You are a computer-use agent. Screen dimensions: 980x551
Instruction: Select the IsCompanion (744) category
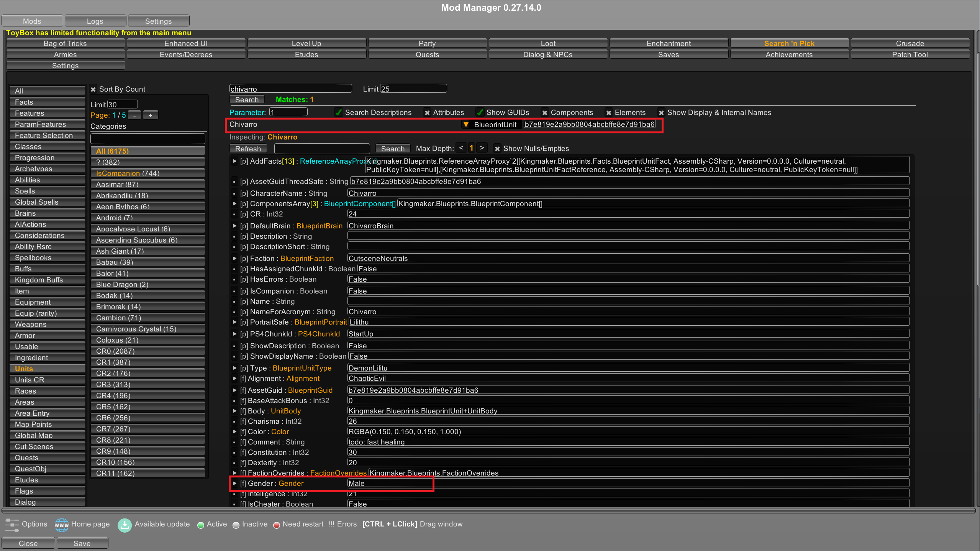[148, 173]
